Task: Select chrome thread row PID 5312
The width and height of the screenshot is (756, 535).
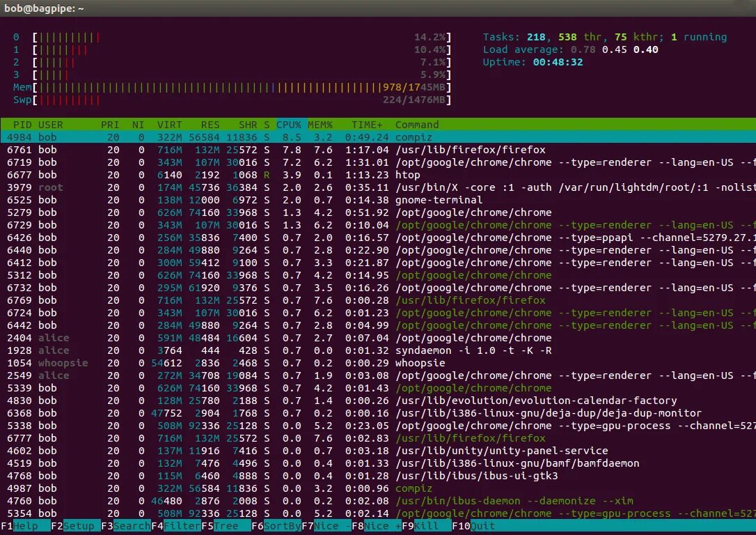Action: click(x=378, y=275)
